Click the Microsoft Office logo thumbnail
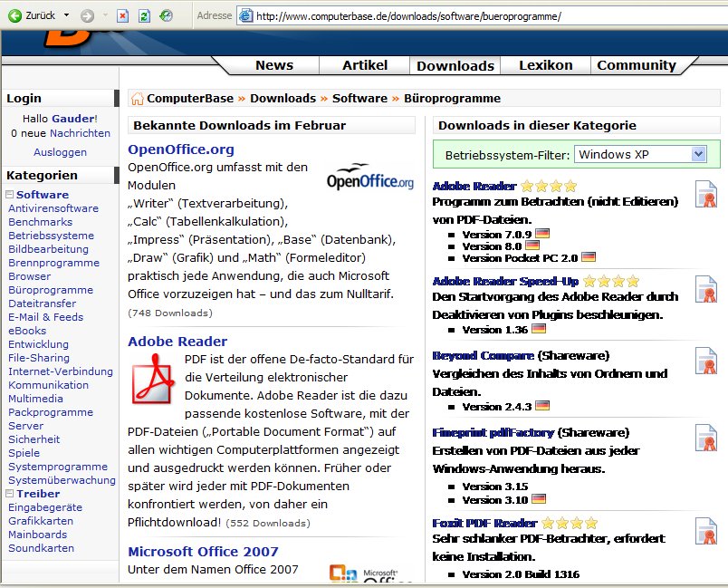728x588 pixels. click(x=370, y=574)
